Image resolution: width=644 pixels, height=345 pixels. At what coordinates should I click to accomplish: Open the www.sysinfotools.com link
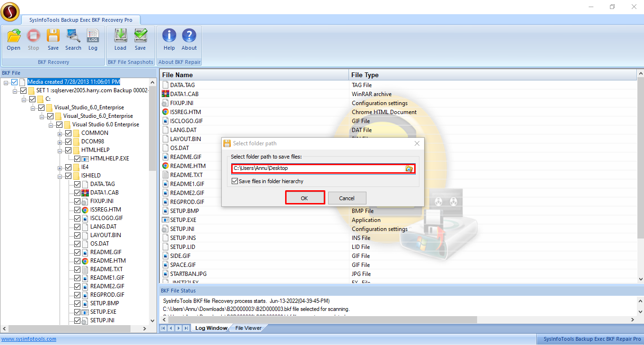pyautogui.click(x=29, y=339)
